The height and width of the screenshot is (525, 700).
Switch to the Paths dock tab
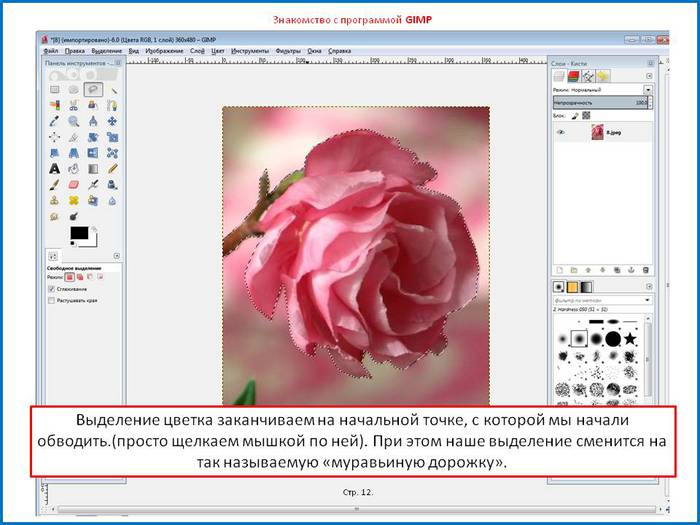(588, 76)
